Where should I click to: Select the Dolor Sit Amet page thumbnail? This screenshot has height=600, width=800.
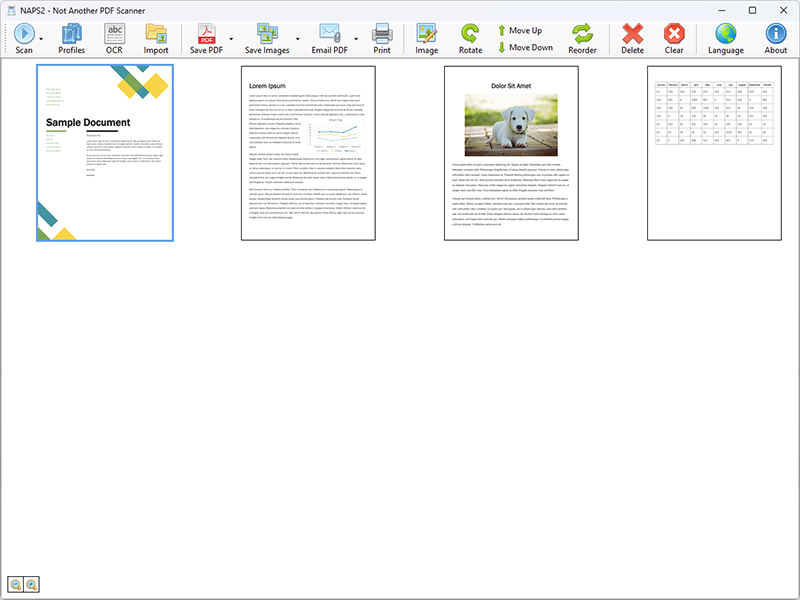(511, 153)
